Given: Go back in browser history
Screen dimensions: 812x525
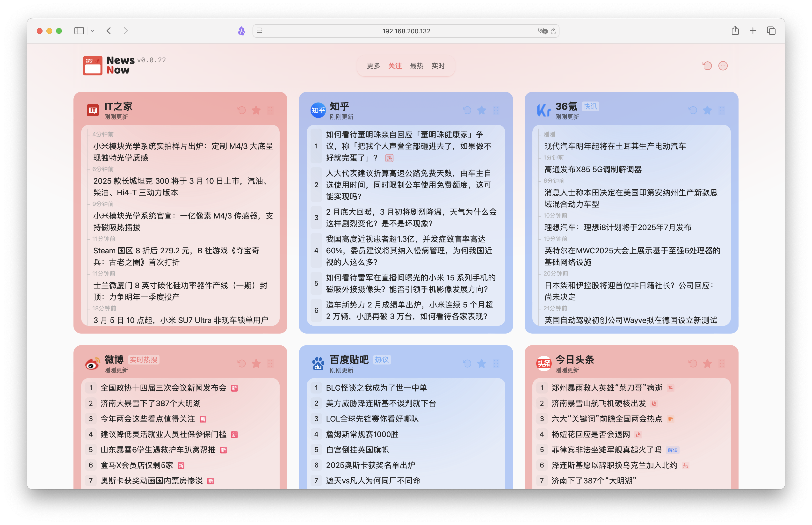Looking at the screenshot, I should pos(109,31).
